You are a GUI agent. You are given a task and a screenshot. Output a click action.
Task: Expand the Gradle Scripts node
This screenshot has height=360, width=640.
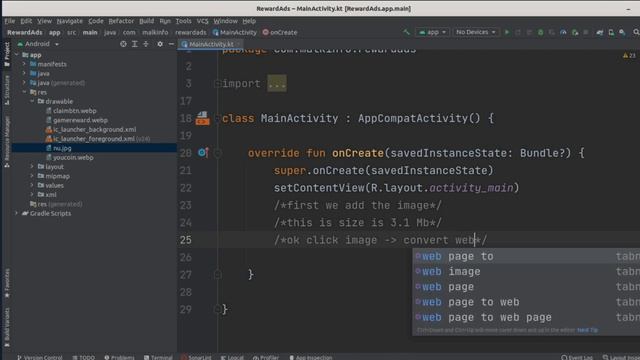pos(17,213)
